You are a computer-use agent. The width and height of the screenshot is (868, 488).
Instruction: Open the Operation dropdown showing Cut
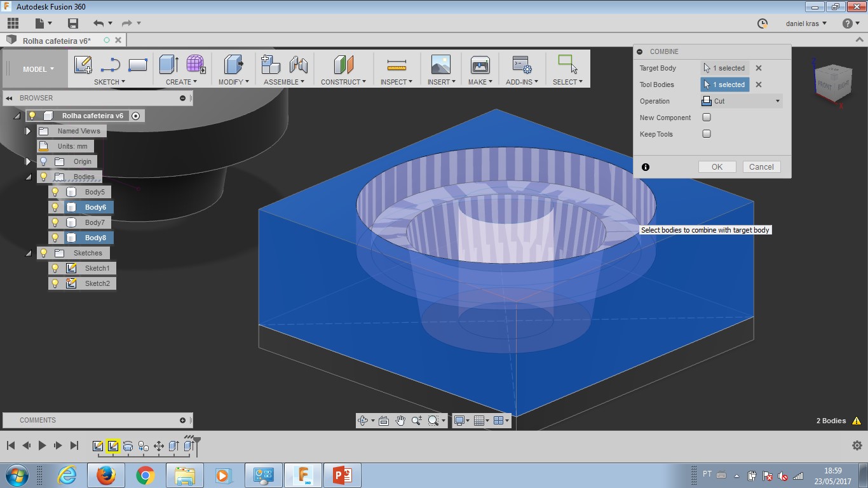pos(741,101)
